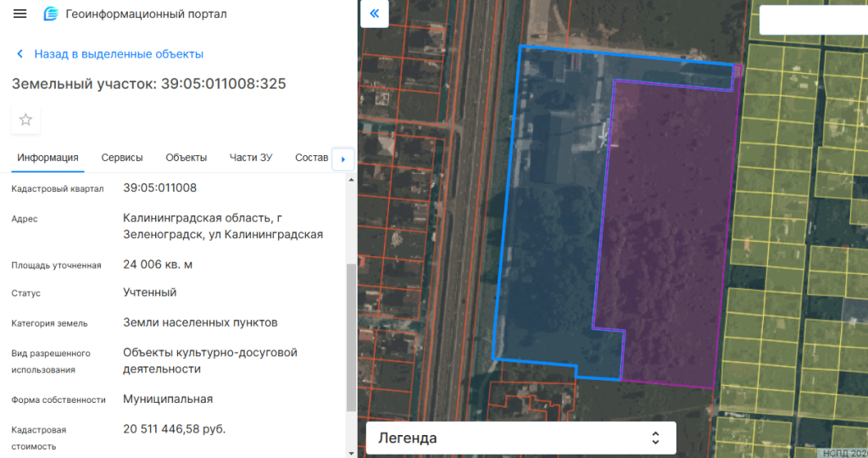Open the Сервисы tab
The height and width of the screenshot is (458, 868).
pyautogui.click(x=122, y=158)
